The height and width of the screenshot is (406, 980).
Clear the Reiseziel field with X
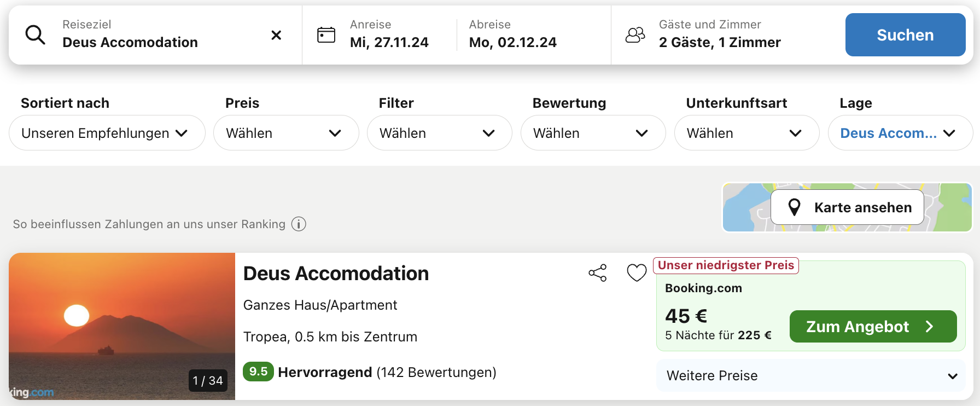pos(276,35)
